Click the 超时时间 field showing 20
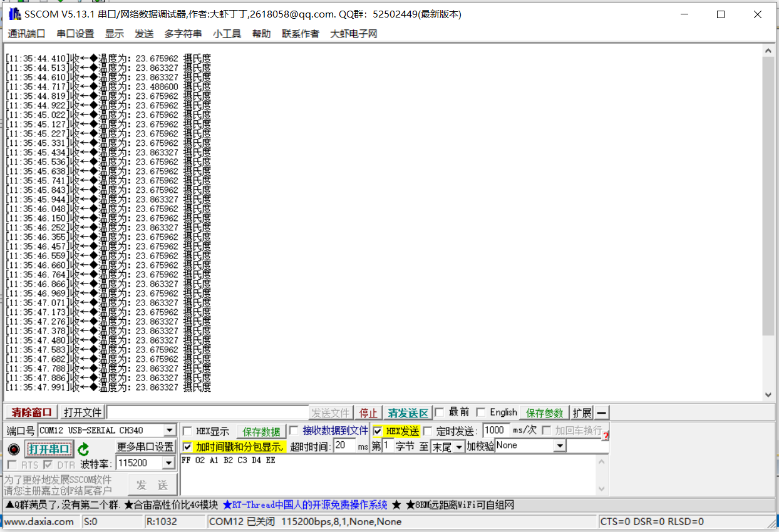 pyautogui.click(x=344, y=446)
